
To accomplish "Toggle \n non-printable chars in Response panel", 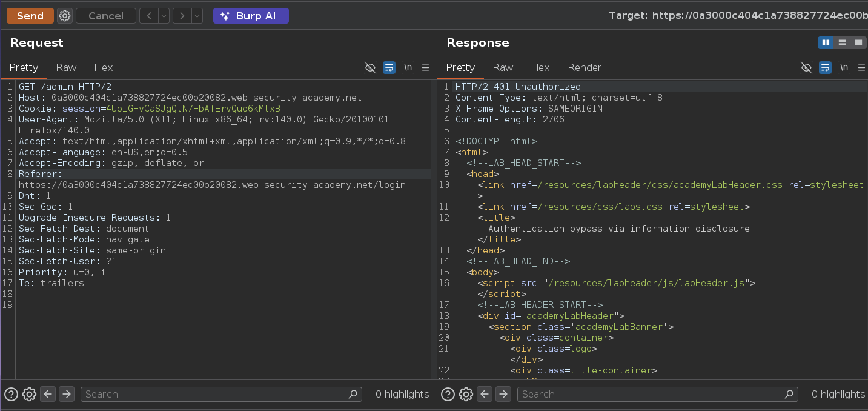I will [844, 67].
